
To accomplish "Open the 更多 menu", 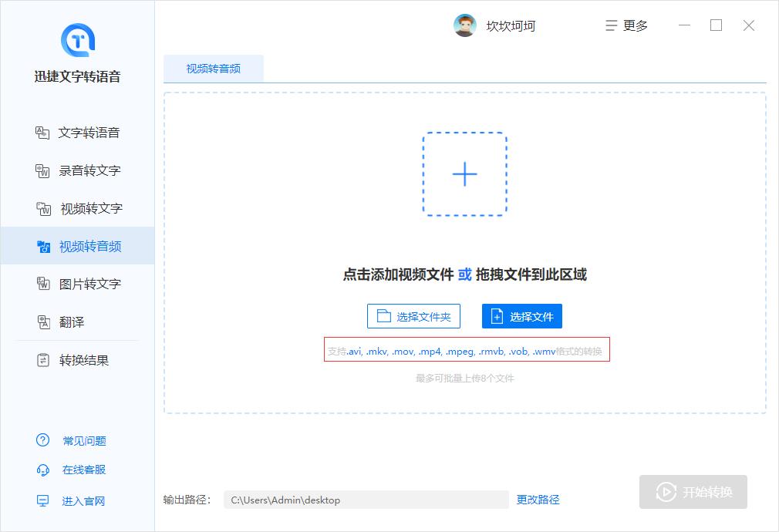I will [x=626, y=25].
